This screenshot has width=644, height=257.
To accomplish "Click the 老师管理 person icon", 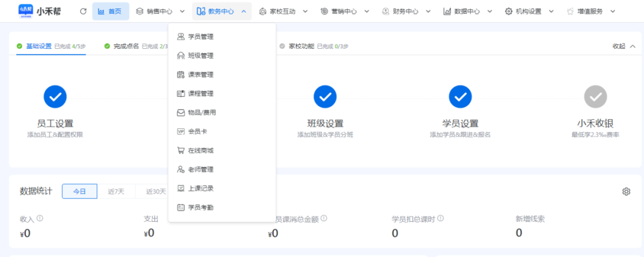I will pos(181,169).
